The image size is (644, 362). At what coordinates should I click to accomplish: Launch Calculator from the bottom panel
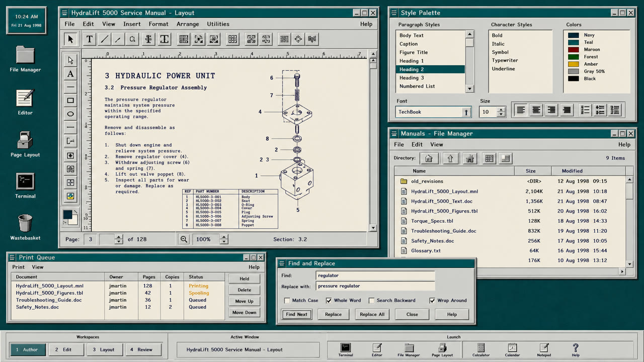pyautogui.click(x=481, y=350)
